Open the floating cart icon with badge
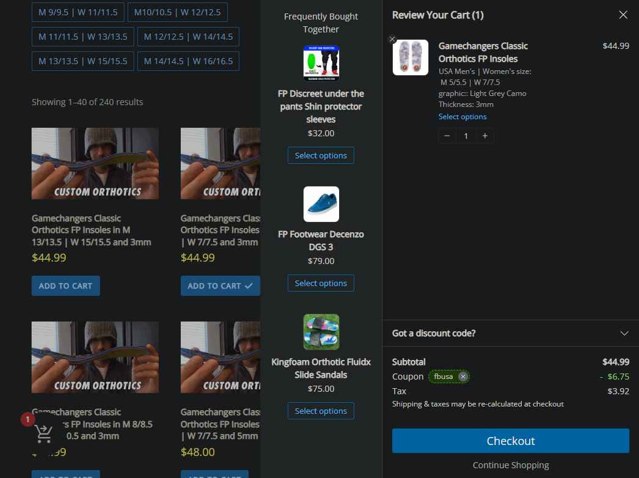This screenshot has width=639, height=478. [x=43, y=433]
